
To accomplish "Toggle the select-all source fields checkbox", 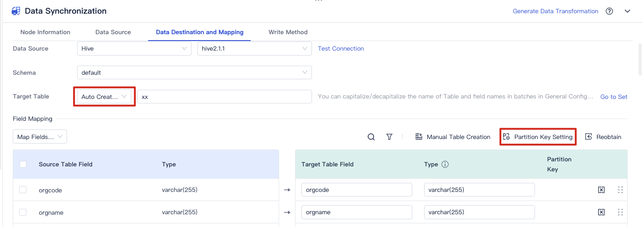I will point(23,165).
